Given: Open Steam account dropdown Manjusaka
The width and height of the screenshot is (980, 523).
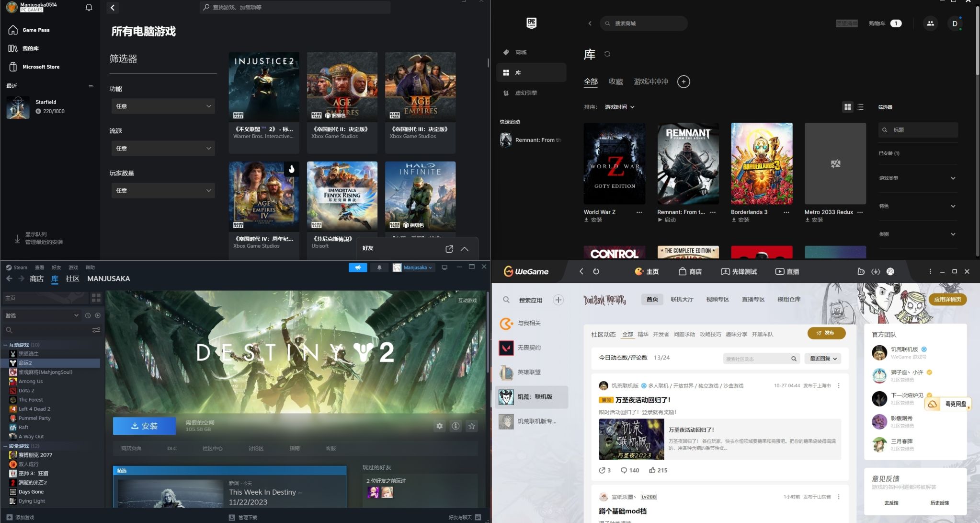Looking at the screenshot, I should 413,267.
